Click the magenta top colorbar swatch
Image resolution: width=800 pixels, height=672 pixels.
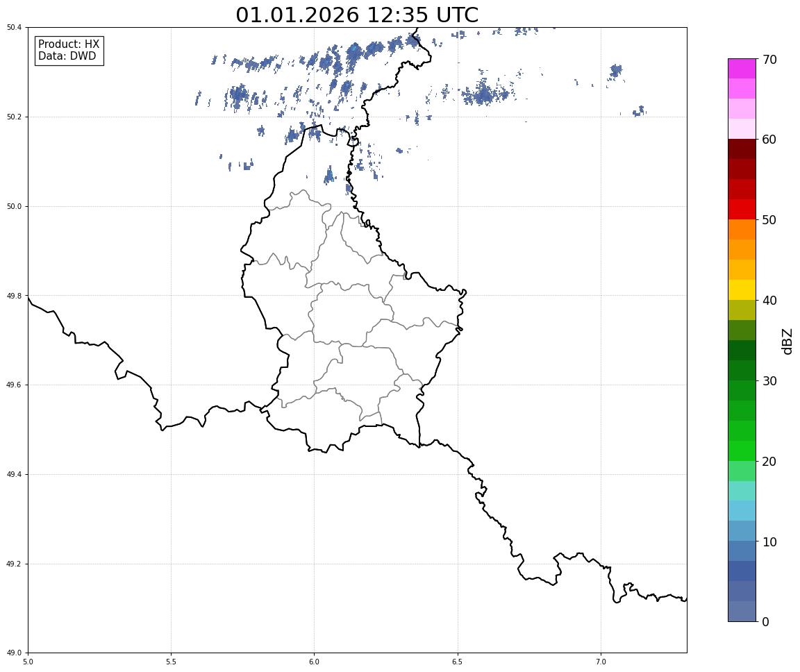[742, 69]
